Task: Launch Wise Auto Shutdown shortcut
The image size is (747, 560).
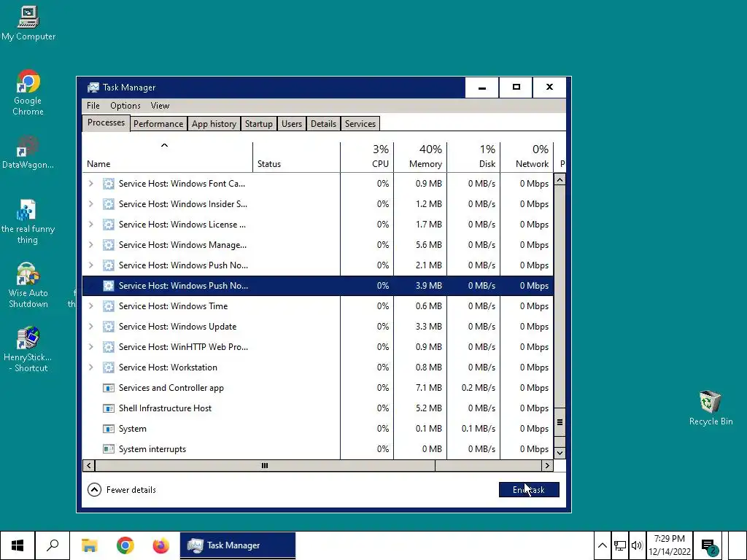Action: tap(28, 285)
